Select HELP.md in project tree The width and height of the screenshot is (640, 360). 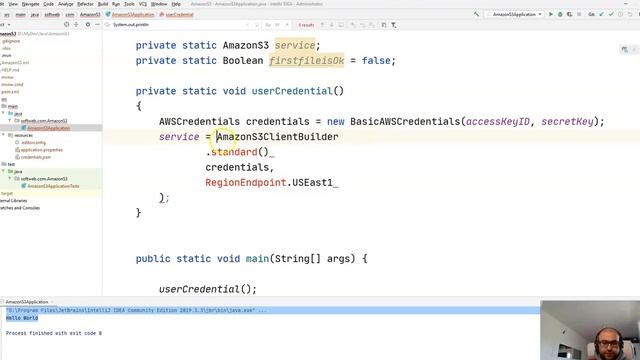10,70
